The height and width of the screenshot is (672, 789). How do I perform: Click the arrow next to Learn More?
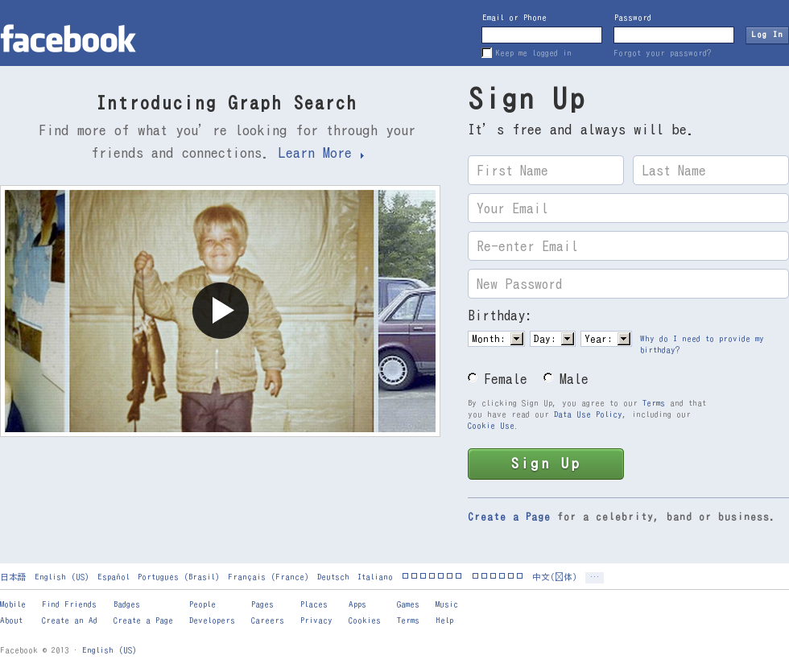pos(361,155)
